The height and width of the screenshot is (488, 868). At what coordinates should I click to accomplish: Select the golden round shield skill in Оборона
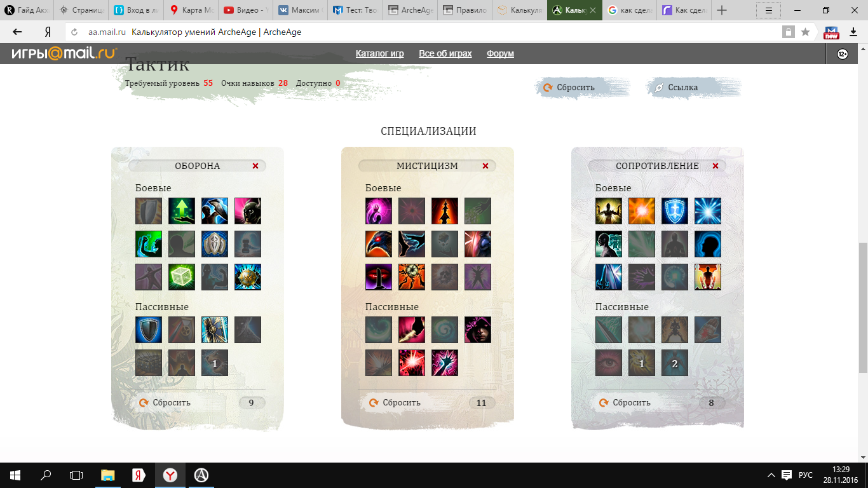[248, 277]
